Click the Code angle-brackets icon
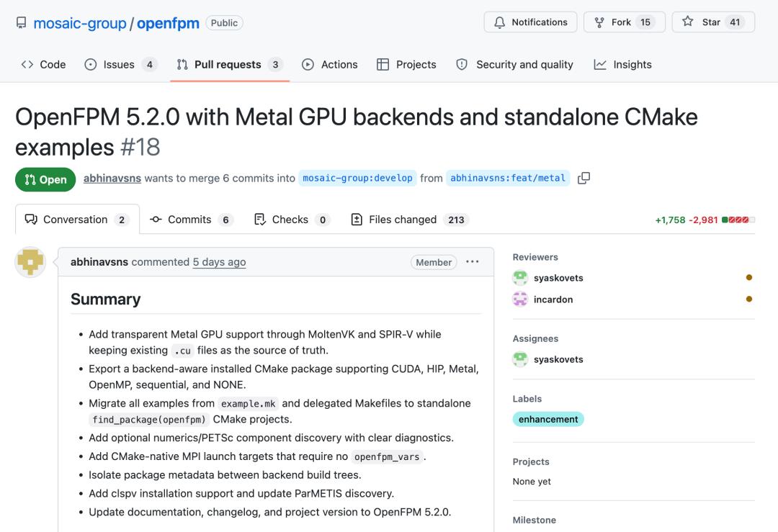 [27, 65]
